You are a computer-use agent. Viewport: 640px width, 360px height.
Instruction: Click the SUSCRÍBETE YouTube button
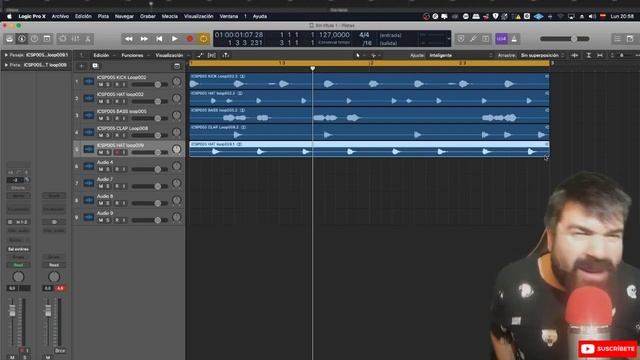pos(607,349)
